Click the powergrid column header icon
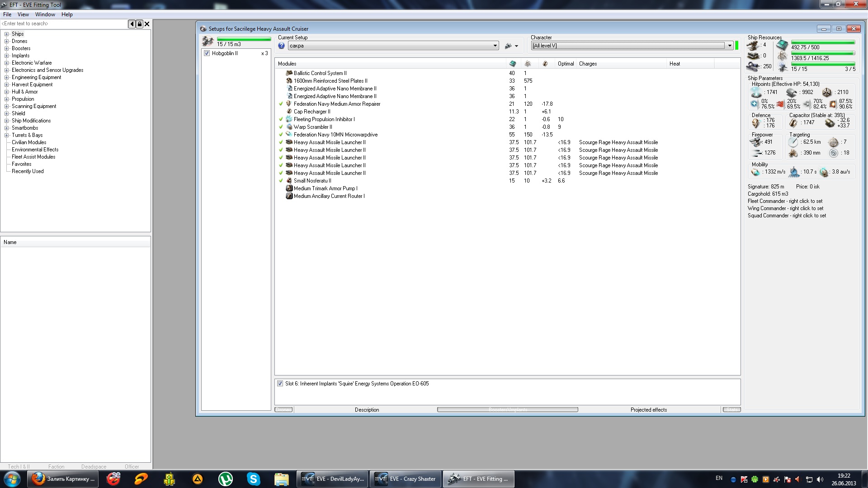Viewport: 868px width, 488px height. (528, 64)
